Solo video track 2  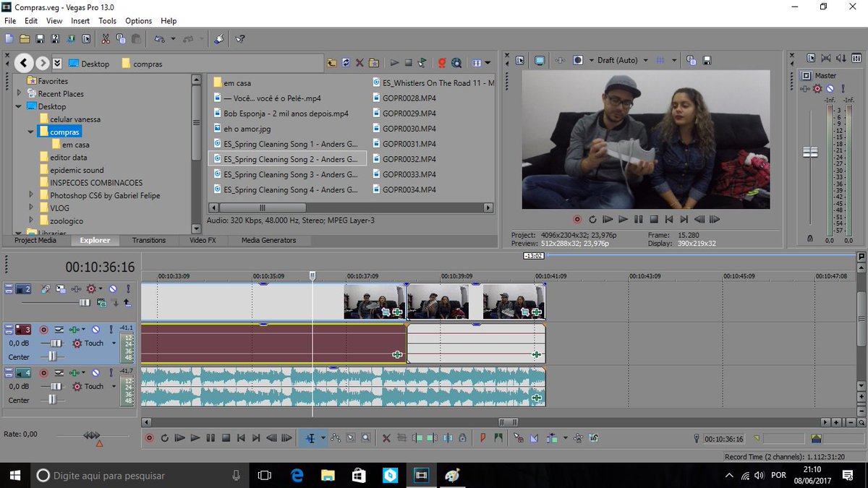tap(128, 289)
